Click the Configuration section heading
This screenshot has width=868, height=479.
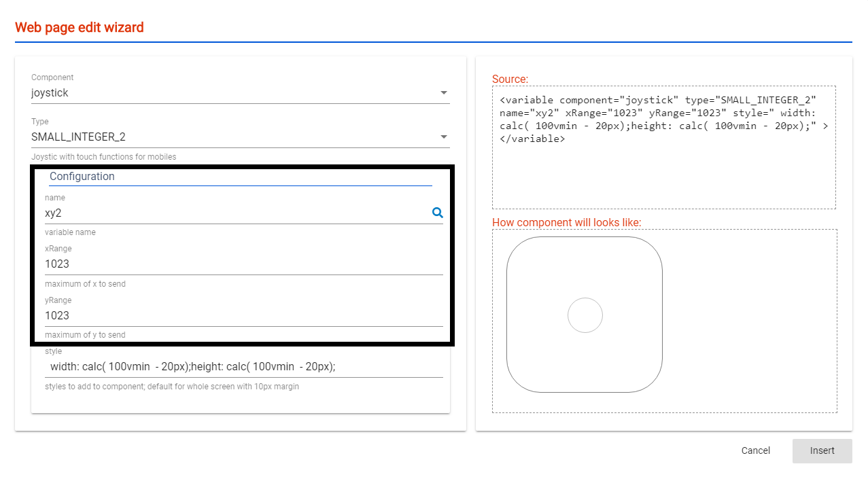tap(82, 176)
